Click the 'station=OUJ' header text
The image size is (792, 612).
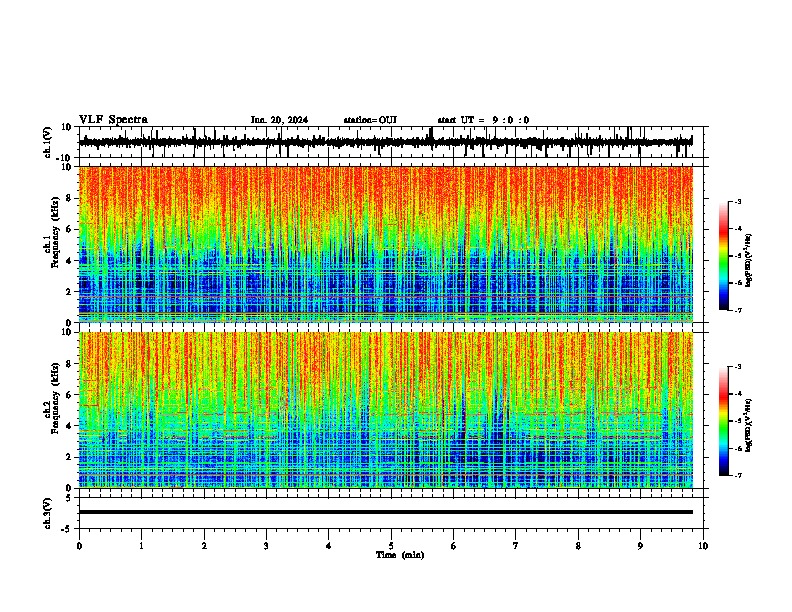click(370, 120)
